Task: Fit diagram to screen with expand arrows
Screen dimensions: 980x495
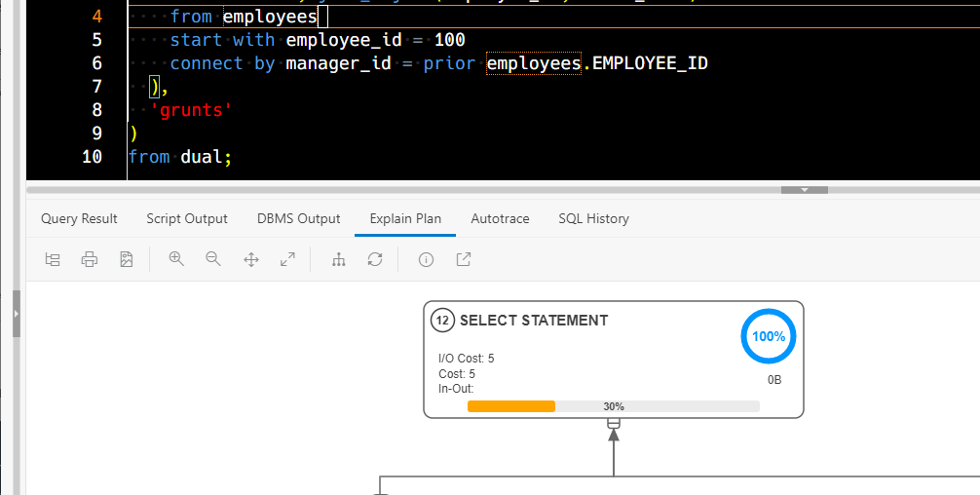Action: coord(287,259)
